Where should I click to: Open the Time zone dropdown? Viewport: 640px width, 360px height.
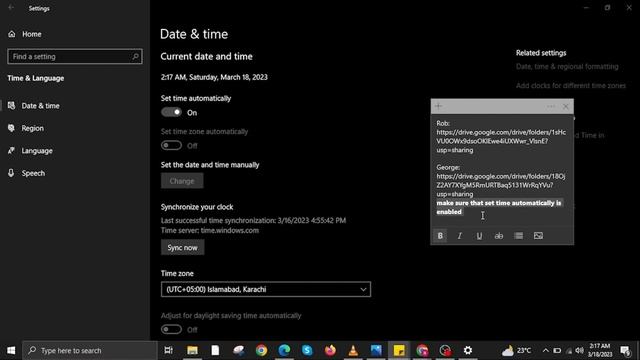[266, 289]
